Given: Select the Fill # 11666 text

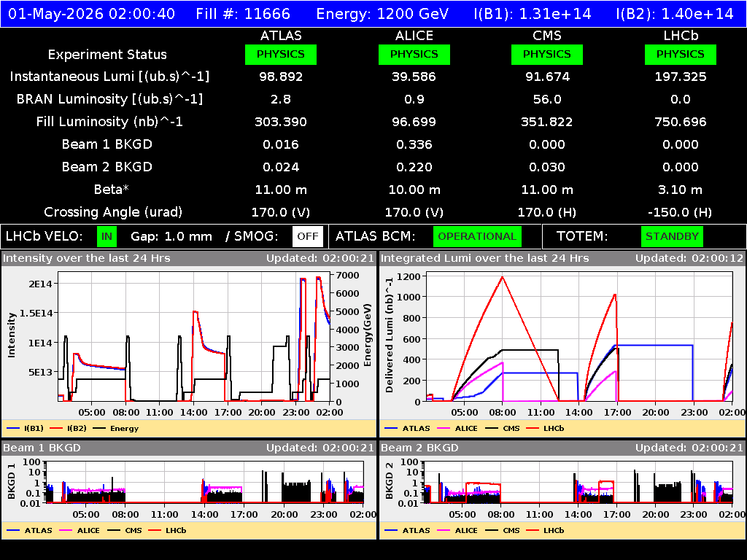Looking at the screenshot, I should coord(243,14).
